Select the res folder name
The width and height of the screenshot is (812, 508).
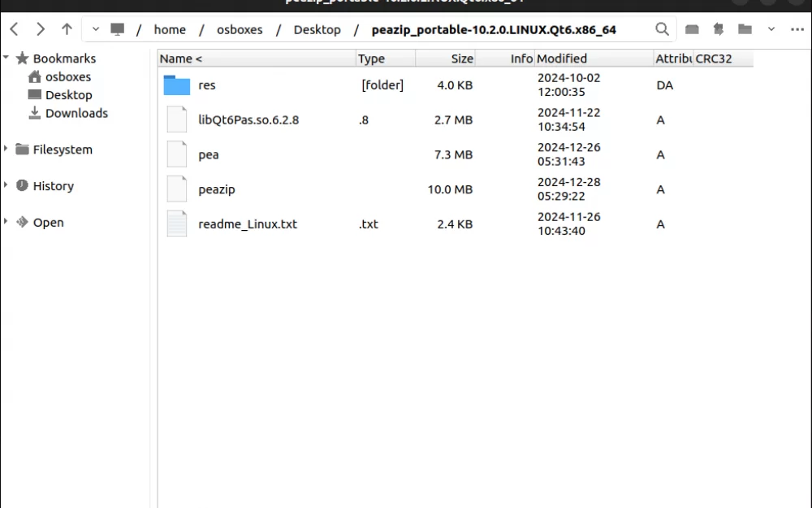point(206,85)
